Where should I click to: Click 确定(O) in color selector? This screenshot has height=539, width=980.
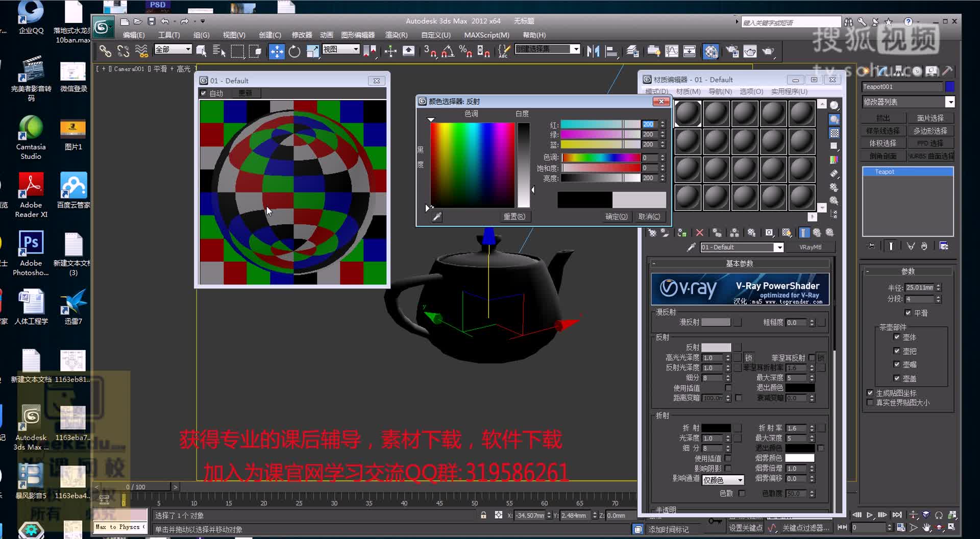click(x=616, y=216)
